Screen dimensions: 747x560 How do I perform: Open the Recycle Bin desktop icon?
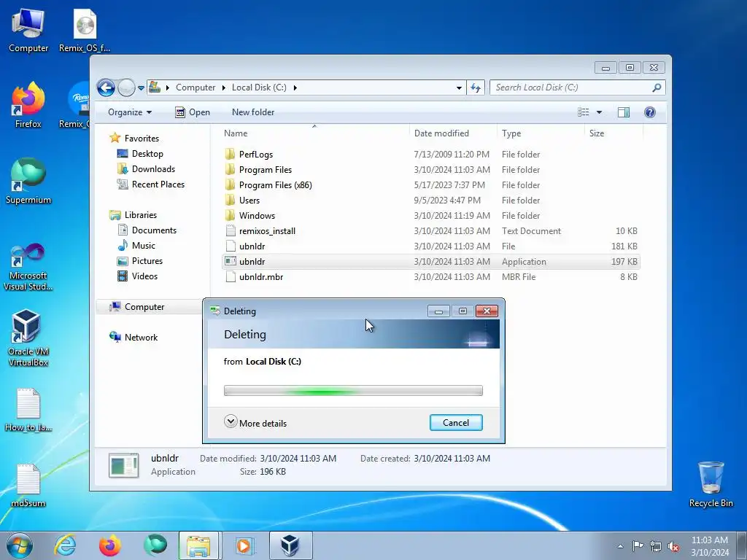(x=711, y=484)
